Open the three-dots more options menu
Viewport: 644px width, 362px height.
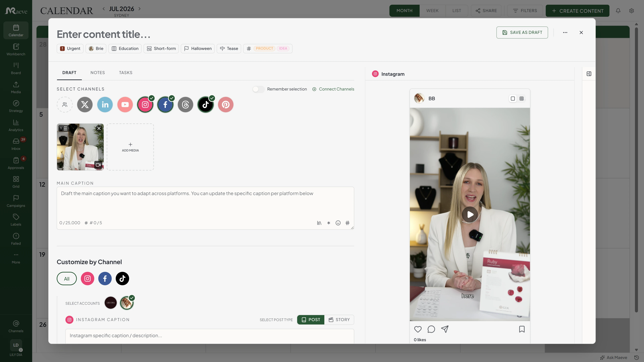point(565,33)
